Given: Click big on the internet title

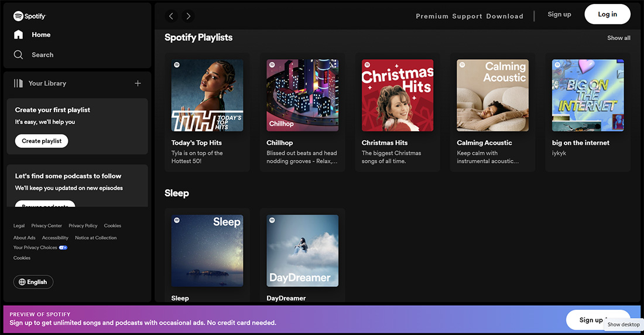Looking at the screenshot, I should coord(581,143).
